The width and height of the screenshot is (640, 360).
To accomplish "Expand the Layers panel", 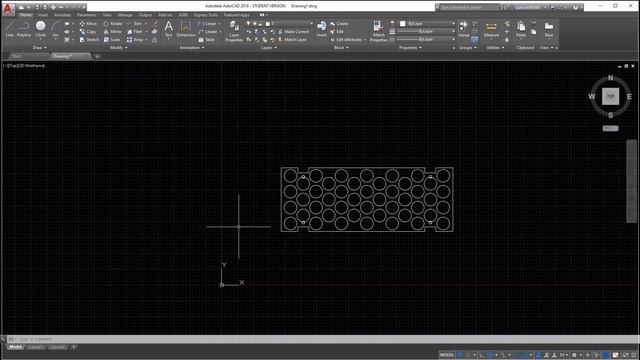I will (269, 48).
